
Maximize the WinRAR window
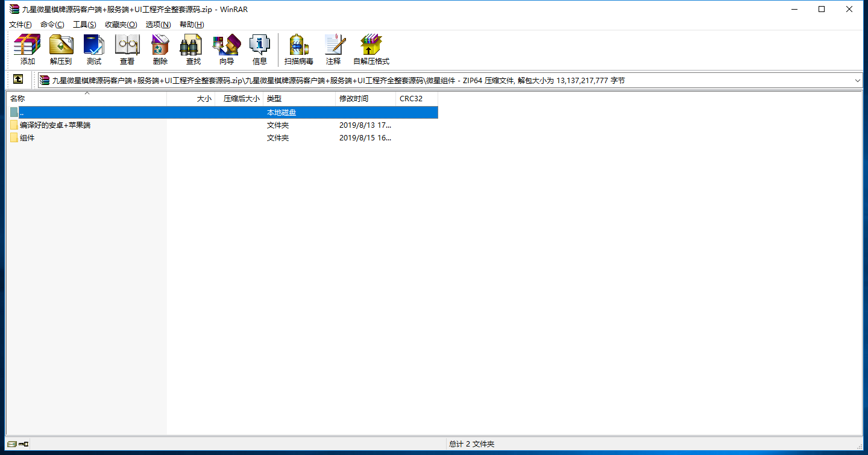pyautogui.click(x=822, y=9)
